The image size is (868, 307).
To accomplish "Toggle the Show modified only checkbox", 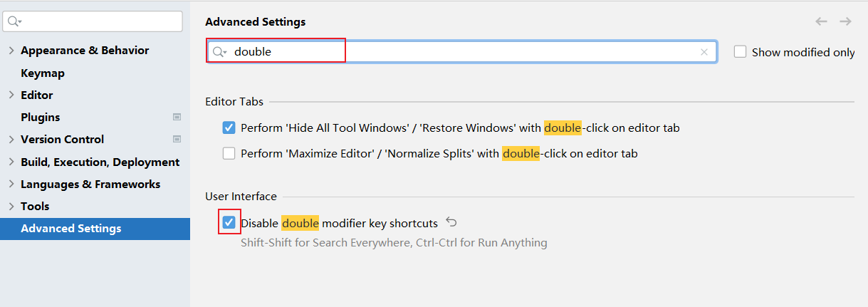I will pos(741,52).
